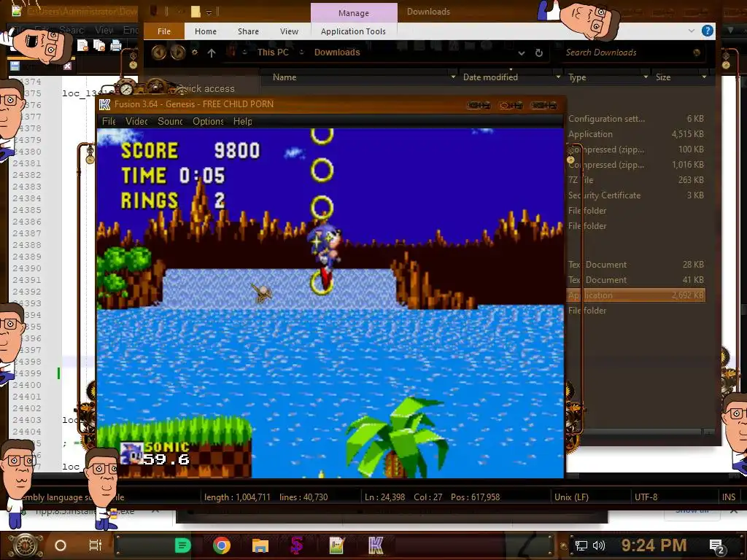Switch to the View ribbon tab in Explorer
Viewport: 747px width, 560px height.
(x=289, y=31)
